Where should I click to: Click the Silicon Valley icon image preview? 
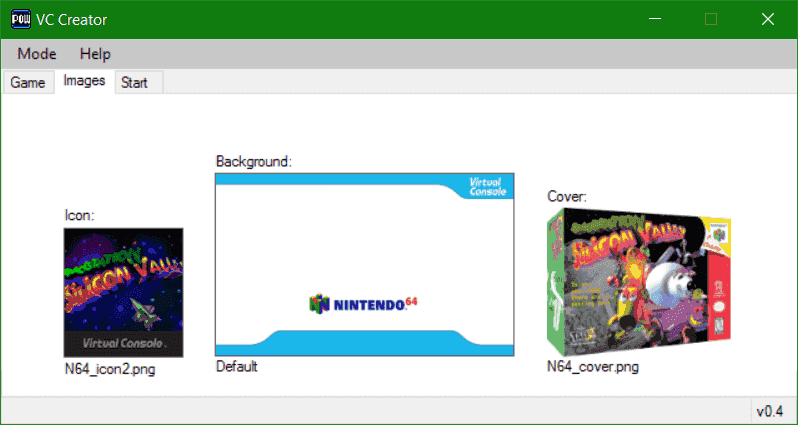tap(124, 293)
